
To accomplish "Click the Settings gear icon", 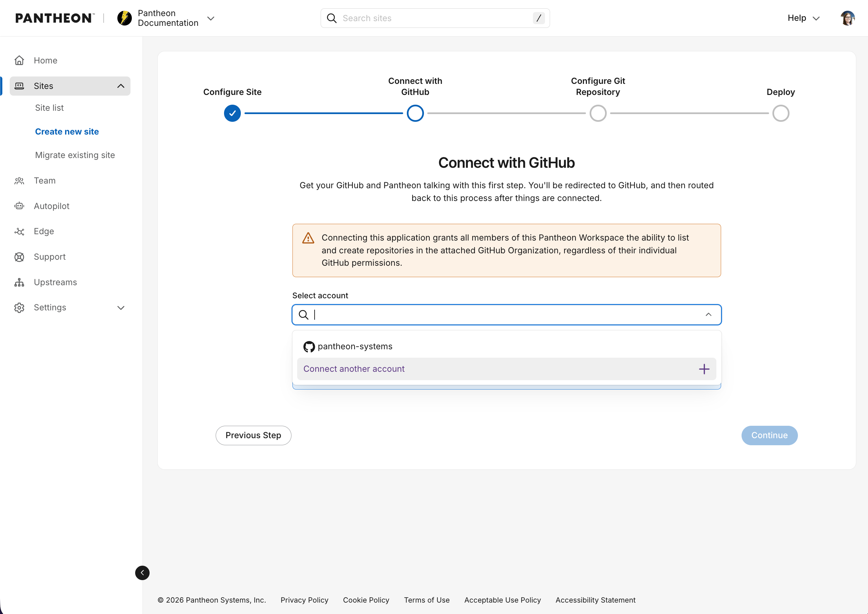I will coord(19,308).
